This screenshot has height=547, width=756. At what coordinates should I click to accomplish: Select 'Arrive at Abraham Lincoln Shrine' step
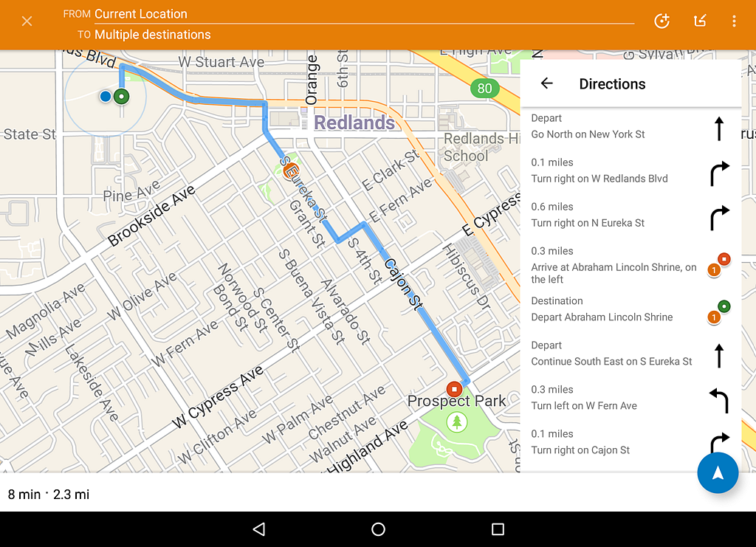coord(631,266)
